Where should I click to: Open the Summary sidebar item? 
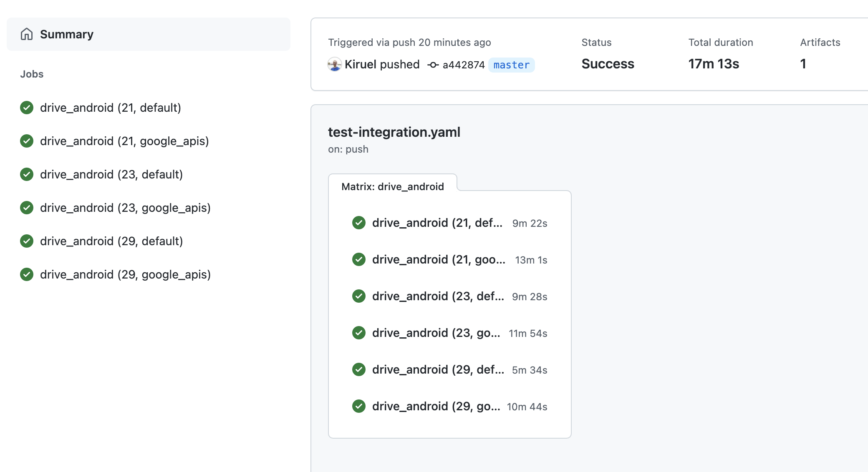149,34
